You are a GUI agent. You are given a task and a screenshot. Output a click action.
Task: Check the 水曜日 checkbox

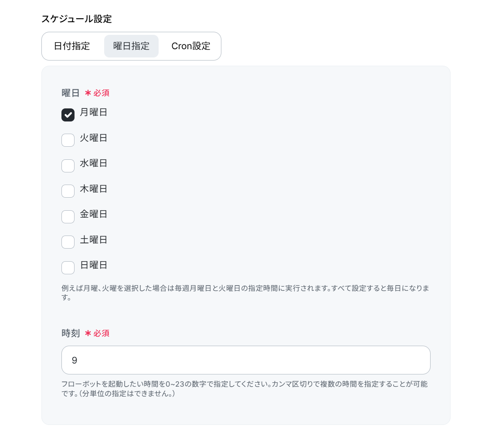(x=68, y=165)
